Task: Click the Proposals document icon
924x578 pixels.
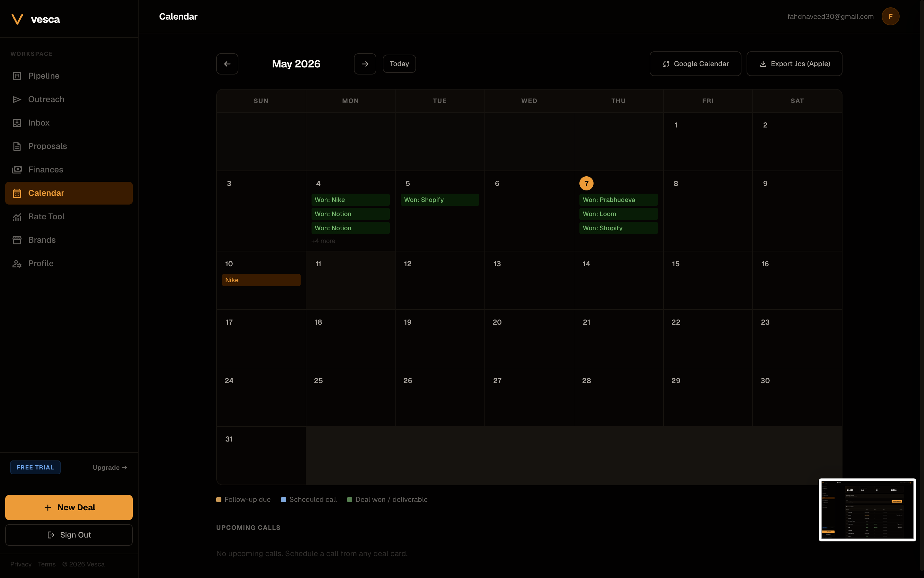Action: [17, 146]
